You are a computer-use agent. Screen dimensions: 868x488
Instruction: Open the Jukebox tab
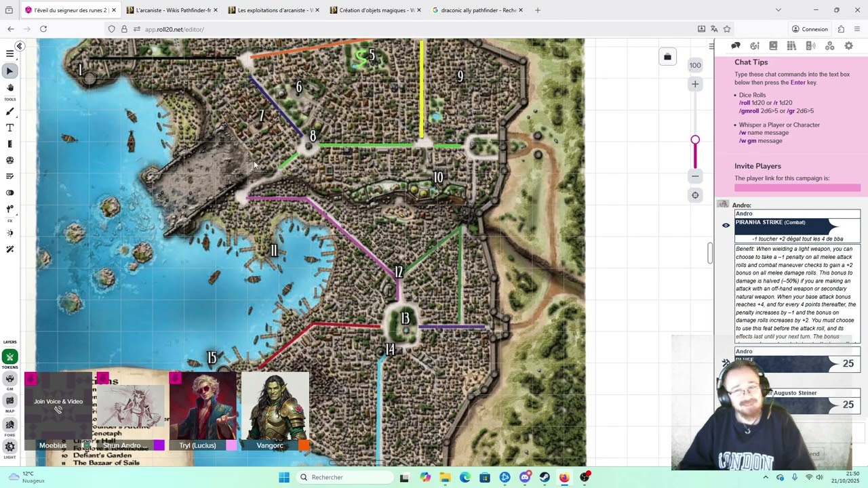[810, 45]
